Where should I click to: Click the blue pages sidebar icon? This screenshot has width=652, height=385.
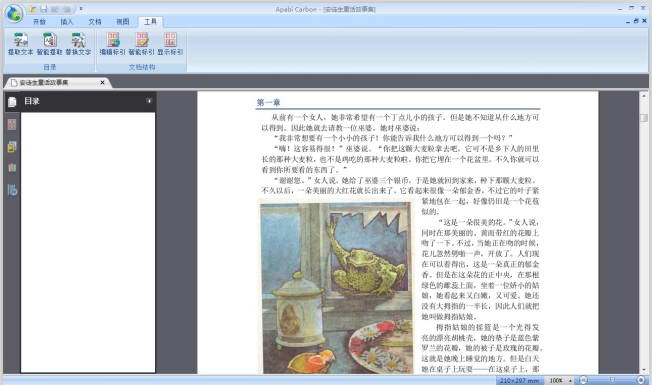click(12, 190)
